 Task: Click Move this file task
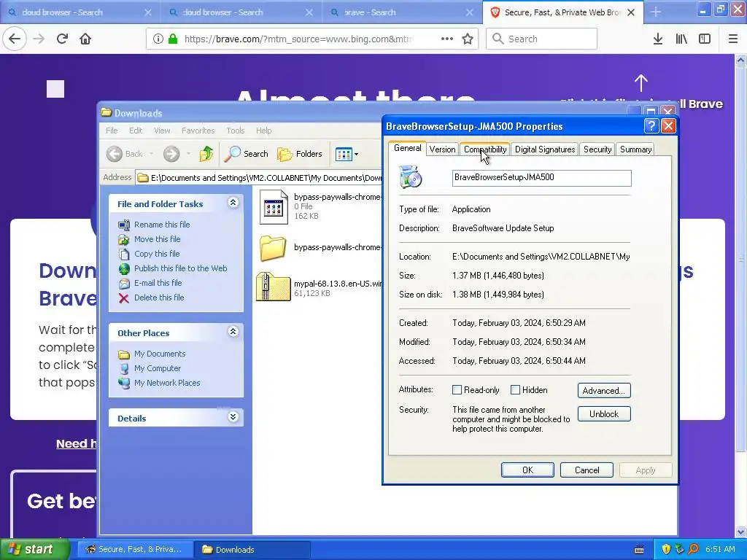pyautogui.click(x=158, y=239)
